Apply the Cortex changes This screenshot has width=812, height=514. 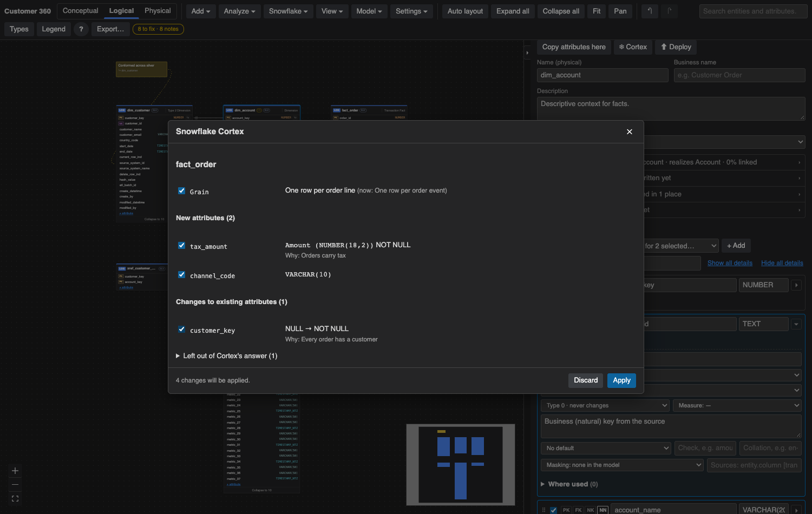coord(621,380)
